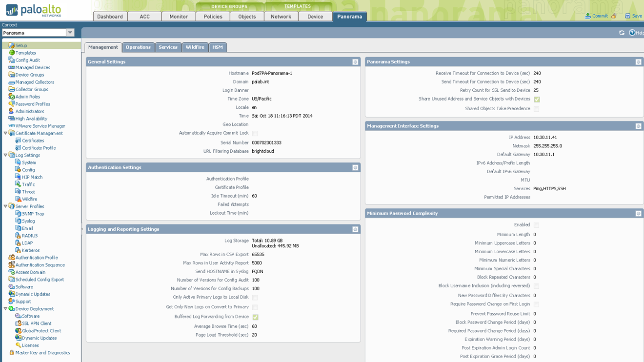Open the Minimum Password Complexity gear icon
The height and width of the screenshot is (362, 644).
click(638, 213)
